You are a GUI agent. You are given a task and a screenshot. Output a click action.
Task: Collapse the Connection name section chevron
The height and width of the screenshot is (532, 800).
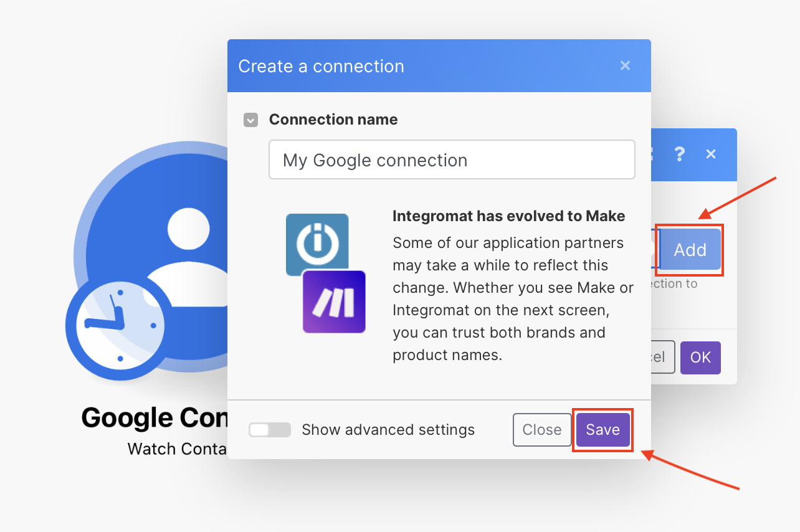coord(250,120)
